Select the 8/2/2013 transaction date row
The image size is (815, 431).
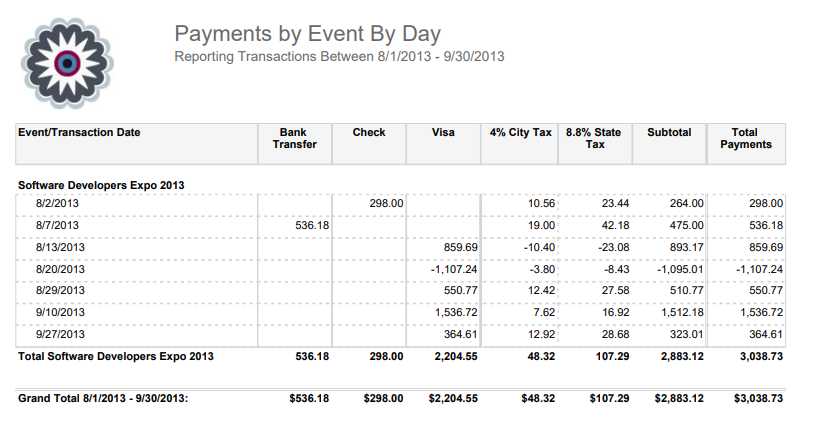[57, 203]
